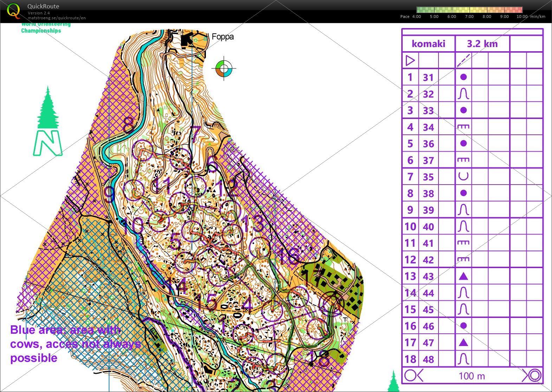The image size is (552, 392).
Task: Click the pace color gradient scale
Action: 469,10
